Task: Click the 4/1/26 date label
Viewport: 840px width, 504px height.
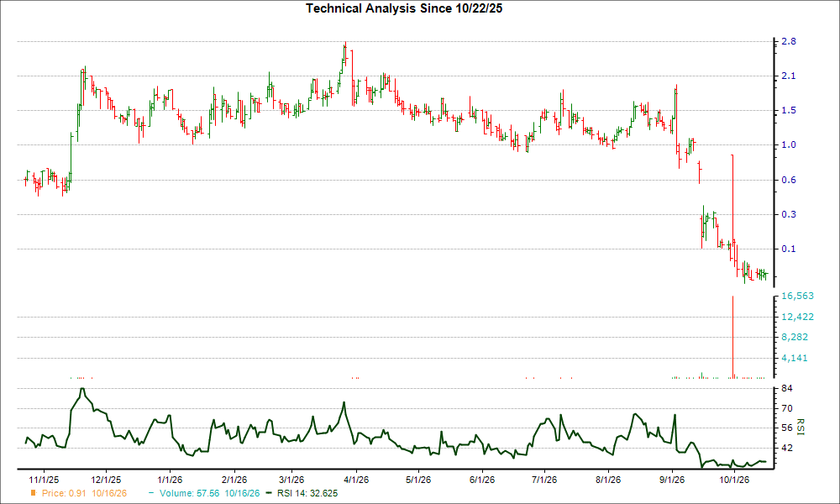Action: coord(355,480)
